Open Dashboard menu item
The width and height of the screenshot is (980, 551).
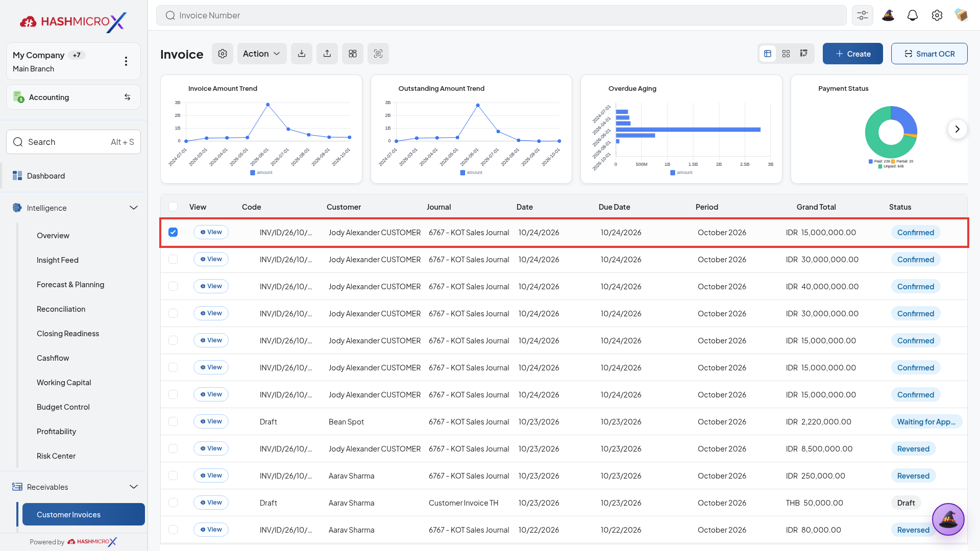(x=73, y=176)
